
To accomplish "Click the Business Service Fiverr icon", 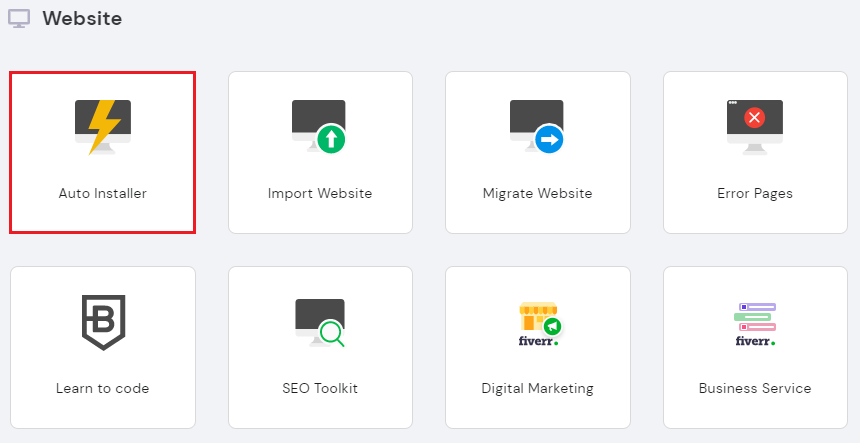I will coord(755,316).
